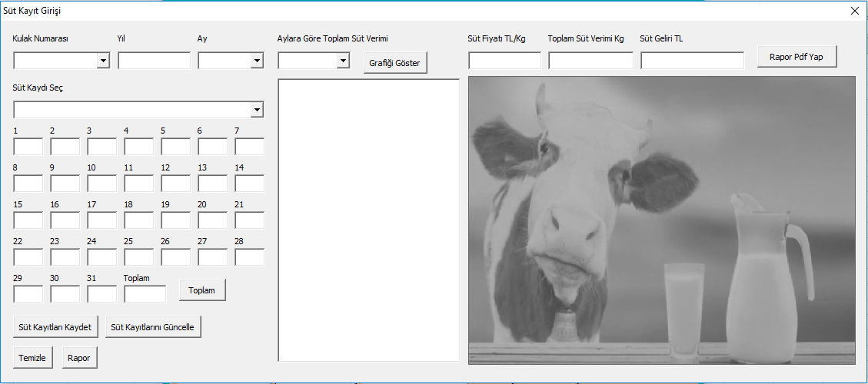The width and height of the screenshot is (868, 384).
Task: Focus the Süt Geliri TL field
Action: point(693,61)
